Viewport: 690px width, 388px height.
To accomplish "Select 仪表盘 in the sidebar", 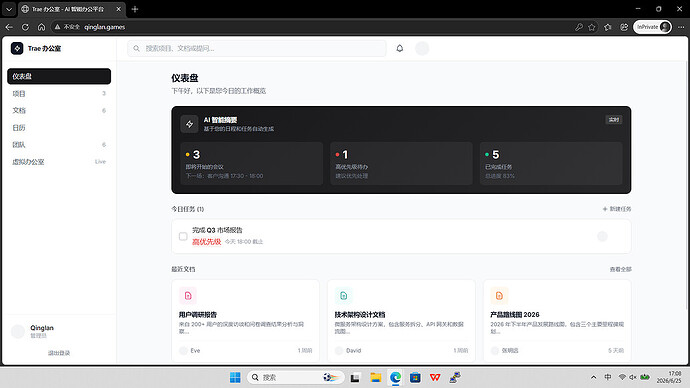I will [59, 76].
